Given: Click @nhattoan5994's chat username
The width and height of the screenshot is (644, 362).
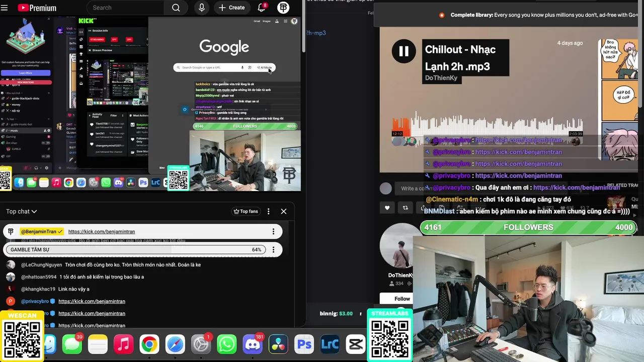Looking at the screenshot, I should pyautogui.click(x=39, y=277).
